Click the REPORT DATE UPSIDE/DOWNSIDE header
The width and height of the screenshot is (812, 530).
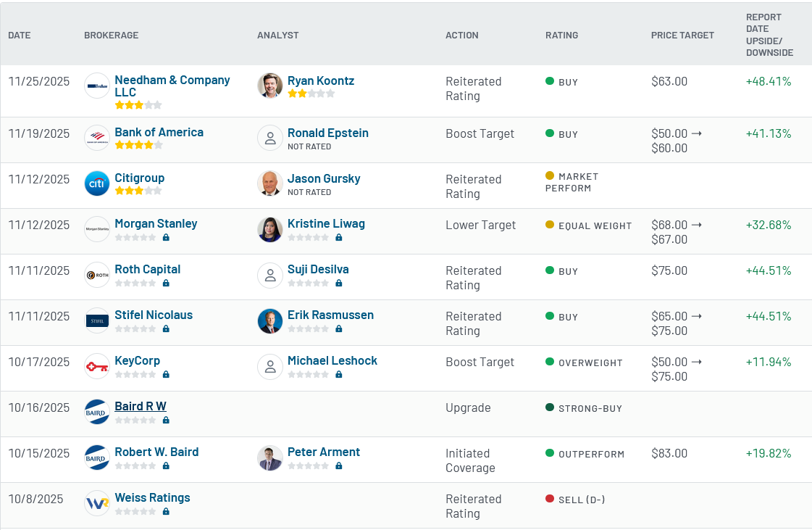point(769,35)
